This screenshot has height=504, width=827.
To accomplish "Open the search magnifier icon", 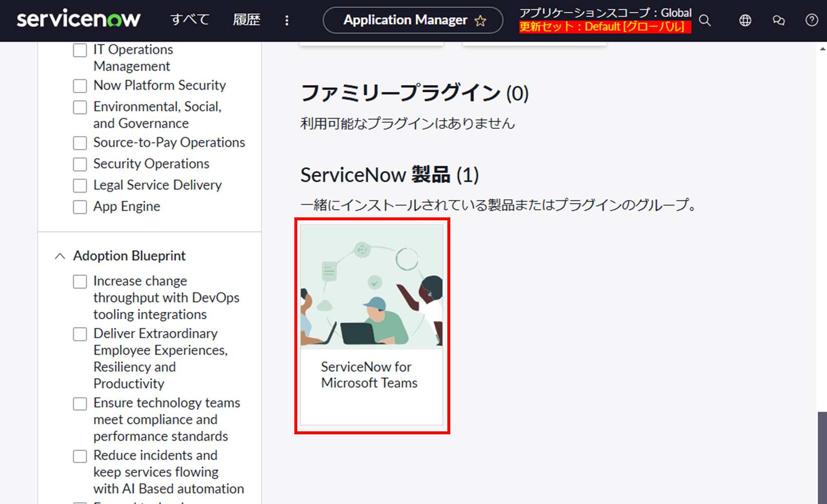I will click(x=705, y=20).
